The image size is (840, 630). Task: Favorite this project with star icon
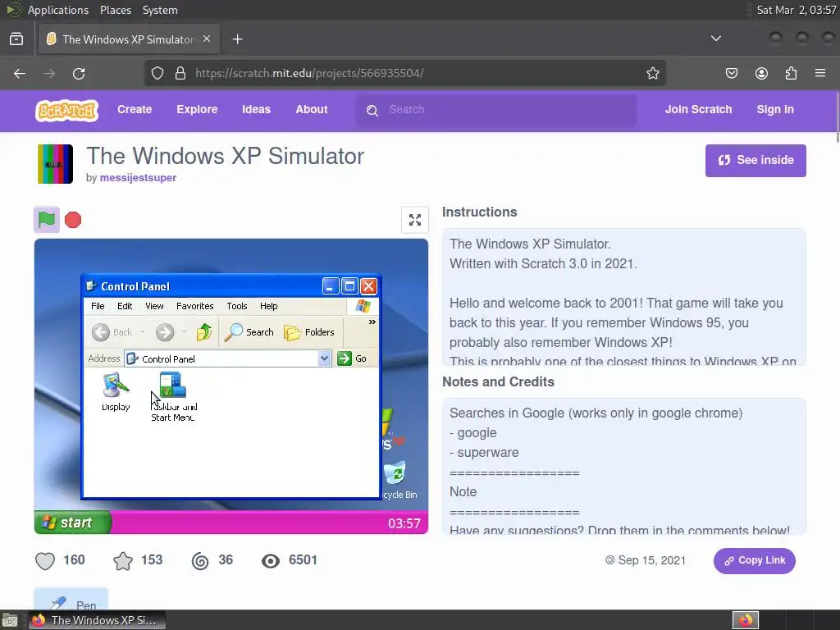pyautogui.click(x=123, y=561)
